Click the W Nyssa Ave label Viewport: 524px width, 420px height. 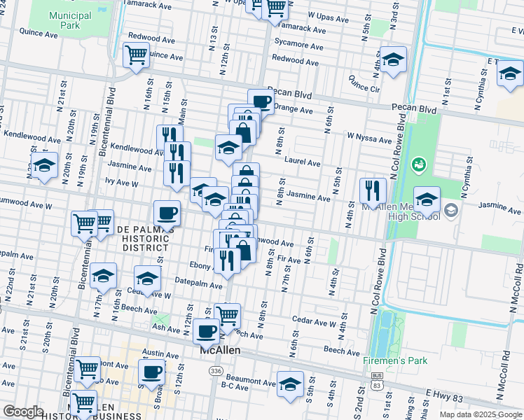[369, 138]
